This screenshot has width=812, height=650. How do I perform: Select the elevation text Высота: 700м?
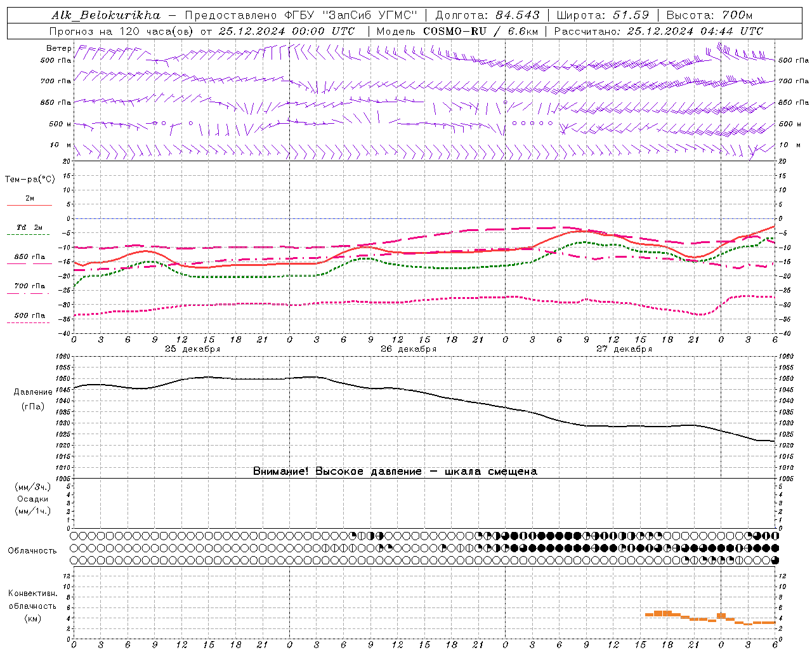709,15
